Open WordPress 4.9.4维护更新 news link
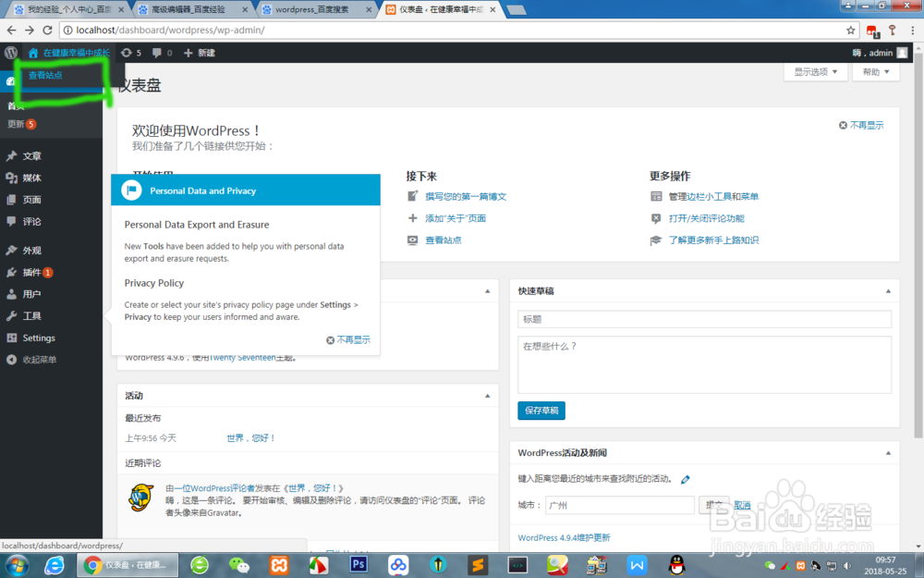The image size is (924, 578). [x=564, y=537]
